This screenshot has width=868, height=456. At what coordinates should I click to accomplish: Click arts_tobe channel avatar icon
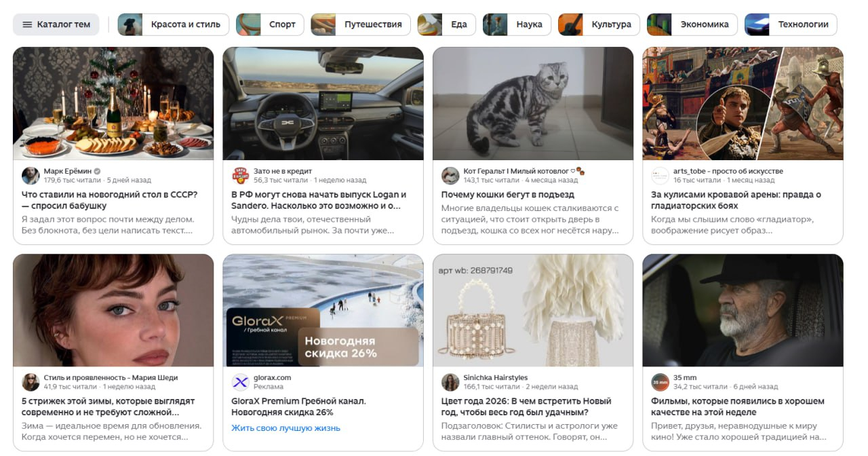[660, 176]
